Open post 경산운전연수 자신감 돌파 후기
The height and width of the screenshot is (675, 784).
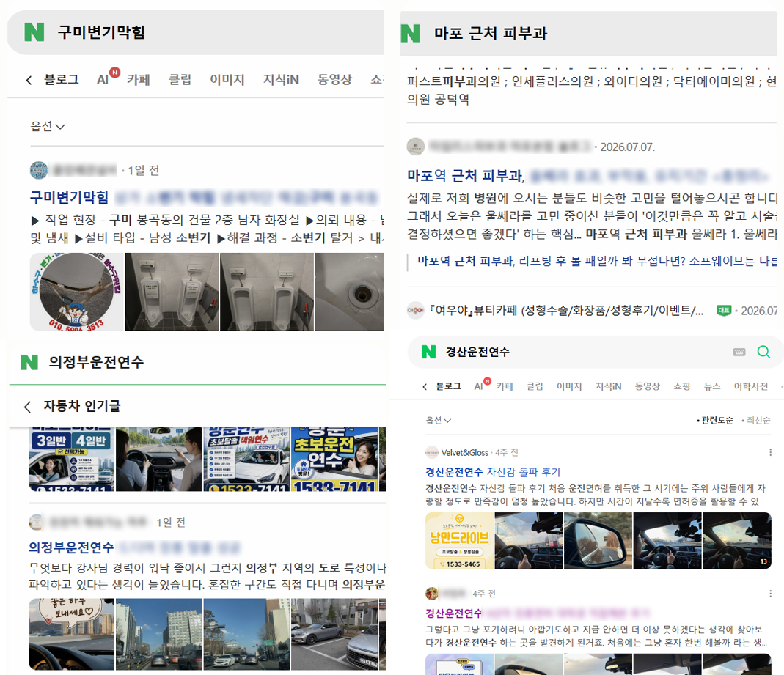493,472
